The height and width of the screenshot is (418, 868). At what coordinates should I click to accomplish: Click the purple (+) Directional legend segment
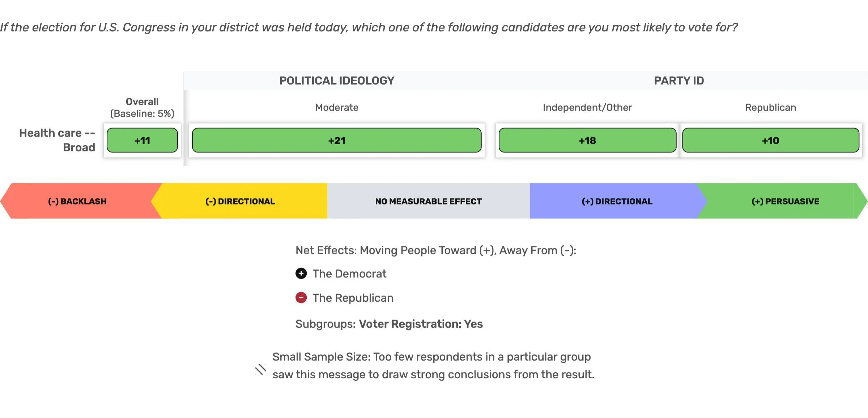click(617, 201)
